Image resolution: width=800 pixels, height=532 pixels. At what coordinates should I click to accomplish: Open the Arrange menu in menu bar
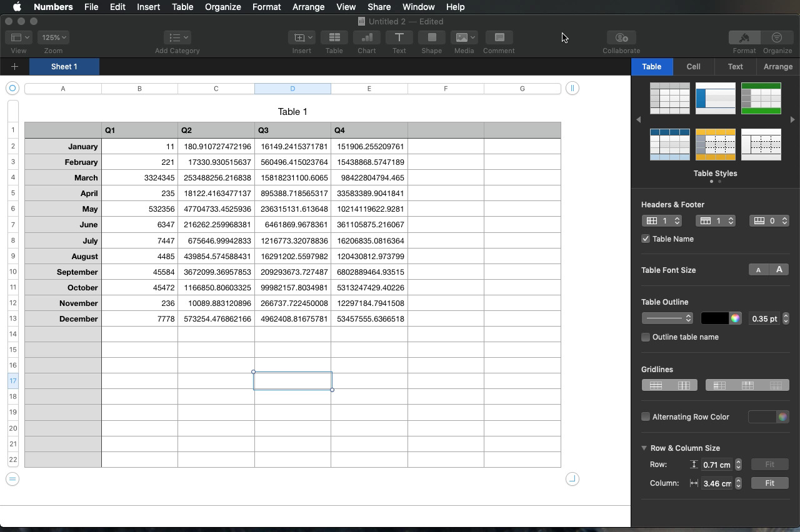[308, 7]
